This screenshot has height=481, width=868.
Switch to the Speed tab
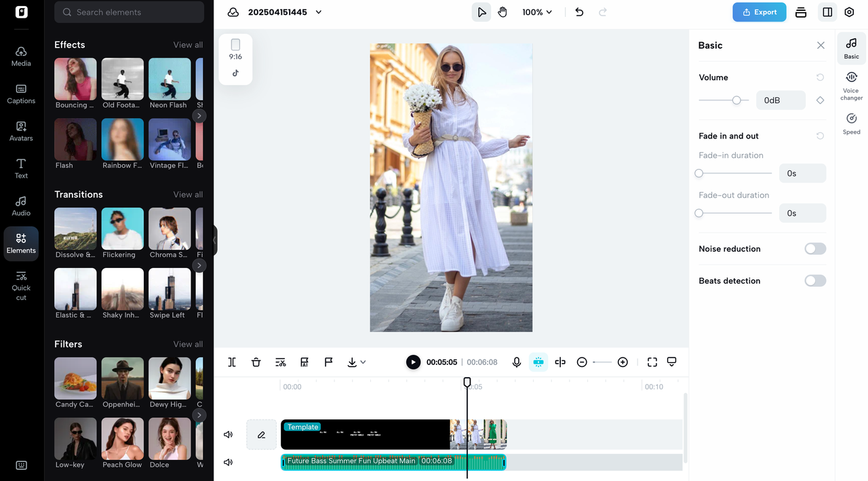(x=852, y=123)
